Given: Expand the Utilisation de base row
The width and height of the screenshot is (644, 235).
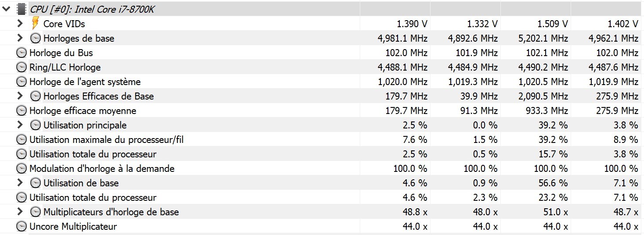Looking at the screenshot, I should click(20, 183).
